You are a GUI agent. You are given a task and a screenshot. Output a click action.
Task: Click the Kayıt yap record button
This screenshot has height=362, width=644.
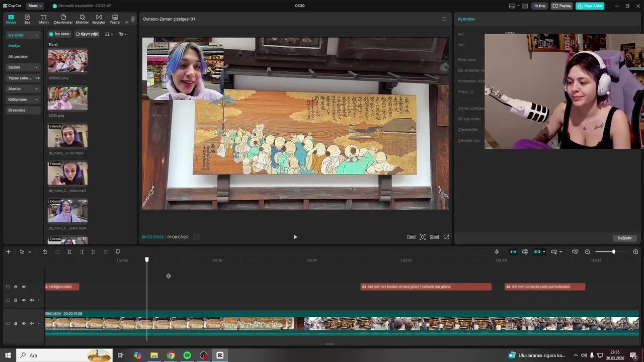coord(87,34)
